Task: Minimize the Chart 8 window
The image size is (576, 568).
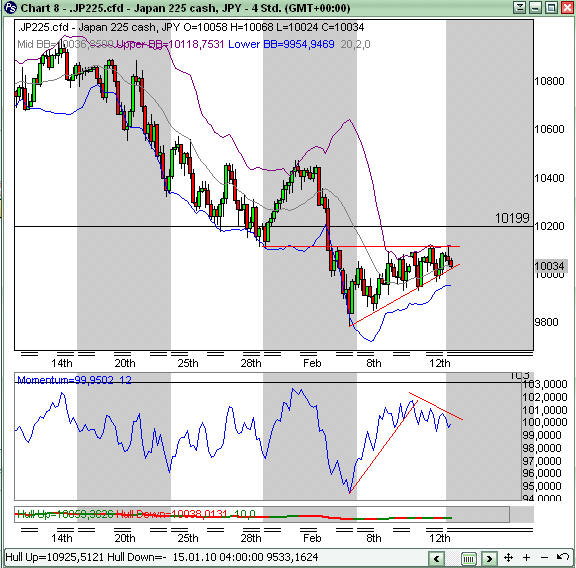Action: coord(535,7)
